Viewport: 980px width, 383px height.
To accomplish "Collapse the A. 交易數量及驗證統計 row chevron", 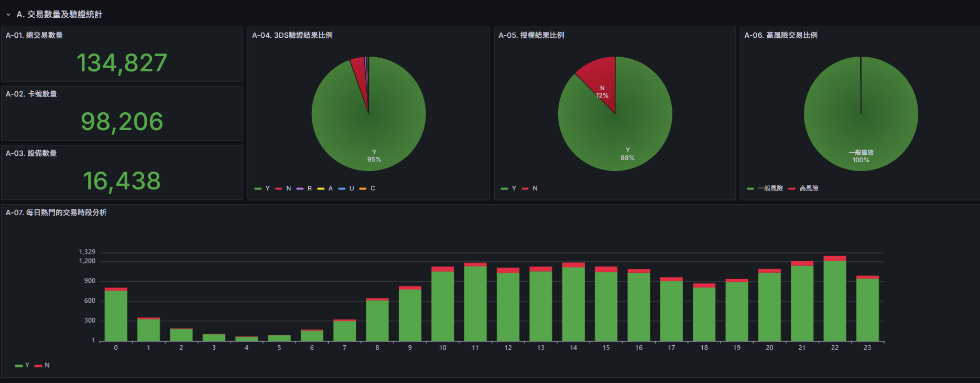I will (x=8, y=15).
